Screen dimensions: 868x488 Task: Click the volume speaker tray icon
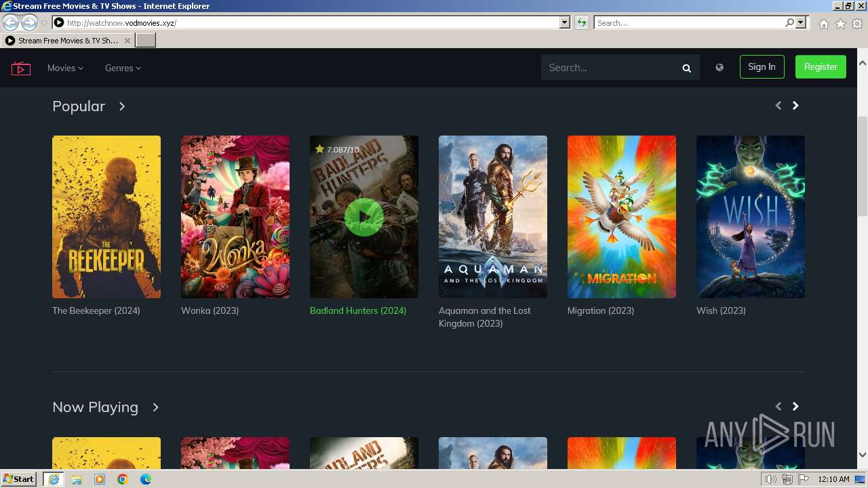point(770,479)
